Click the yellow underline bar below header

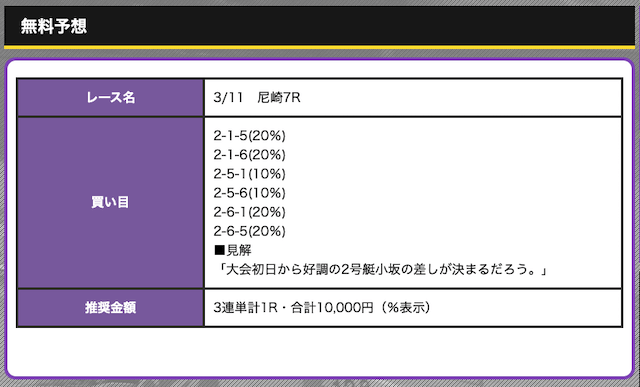pos(320,47)
